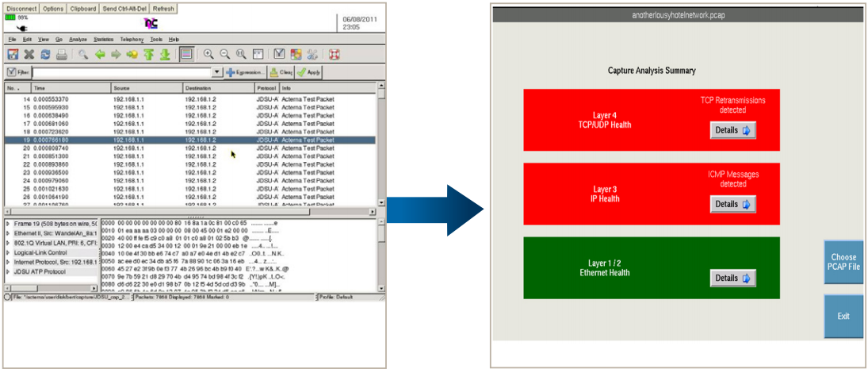Toggle packet list colorize button
The height and width of the screenshot is (369, 868).
click(x=186, y=54)
